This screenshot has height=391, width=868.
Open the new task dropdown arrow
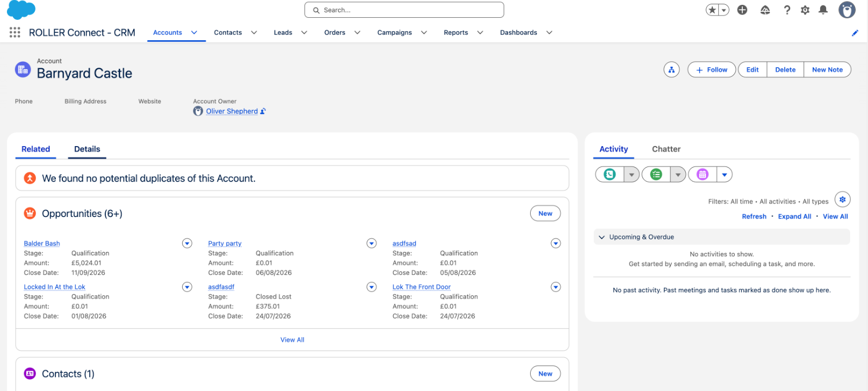(x=678, y=175)
